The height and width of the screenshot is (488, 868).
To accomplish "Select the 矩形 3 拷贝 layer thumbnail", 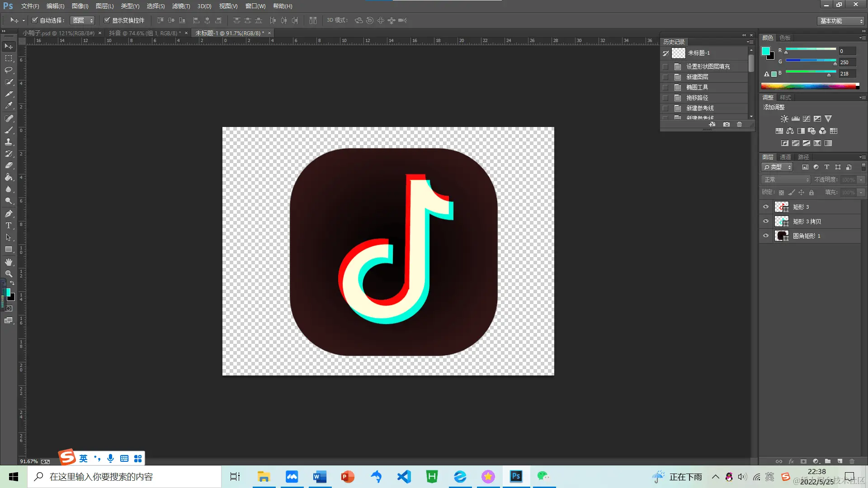I will 781,221.
